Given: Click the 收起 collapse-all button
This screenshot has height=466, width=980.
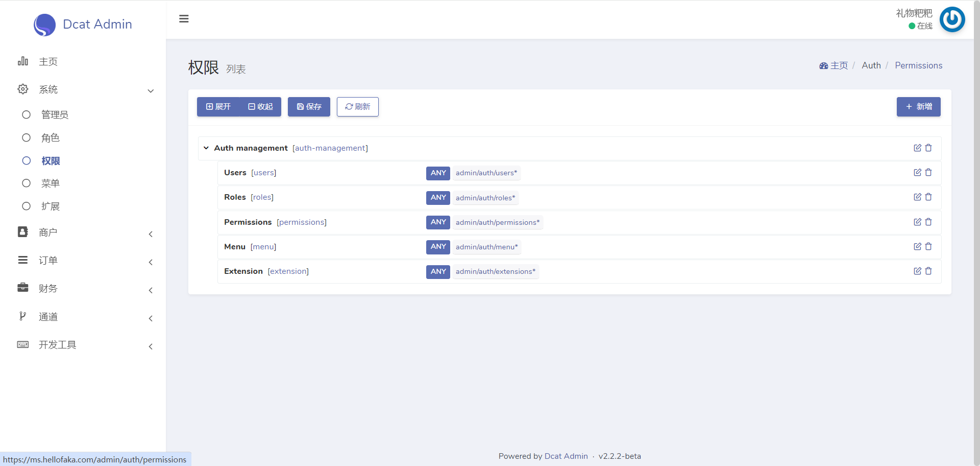Looking at the screenshot, I should (x=260, y=107).
